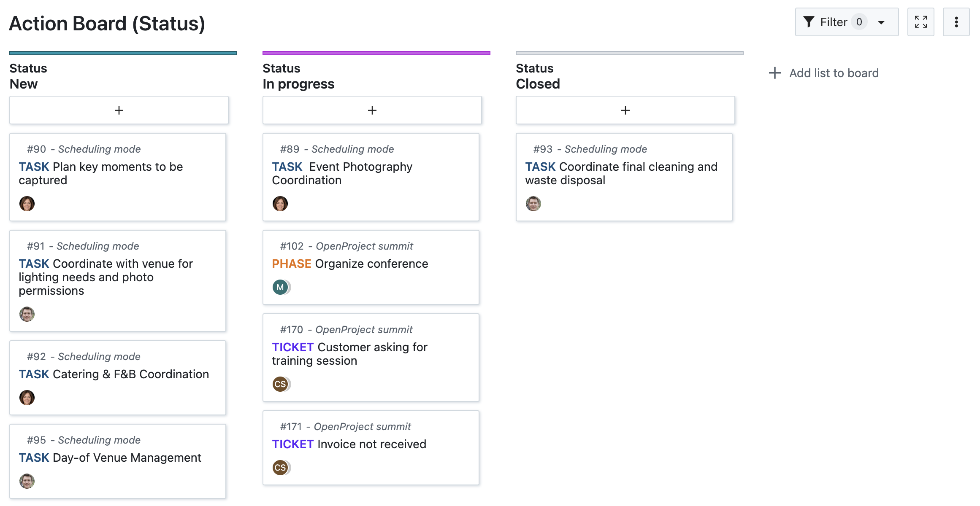Open board fullscreen mode
The width and height of the screenshot is (980, 506).
pyautogui.click(x=921, y=22)
